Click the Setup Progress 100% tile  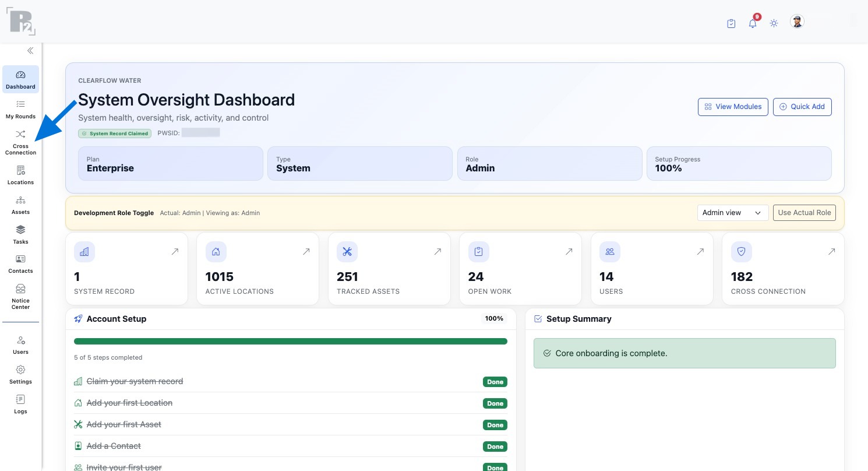click(x=739, y=163)
